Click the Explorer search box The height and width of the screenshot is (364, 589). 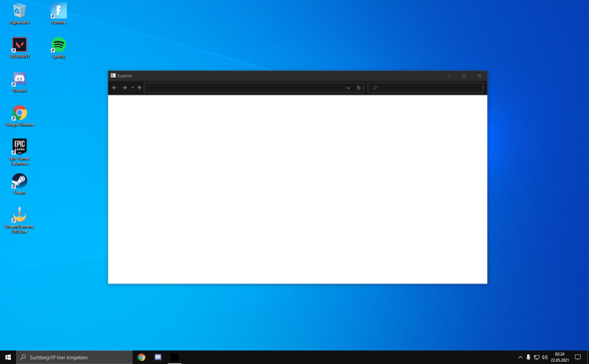(x=425, y=88)
